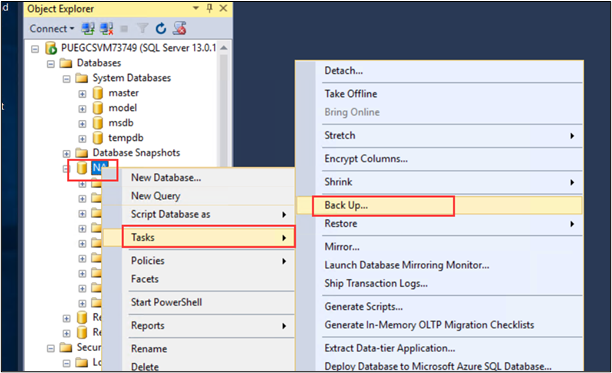Expand the msdb database node
This screenshot has height=373, width=612.
point(82,124)
